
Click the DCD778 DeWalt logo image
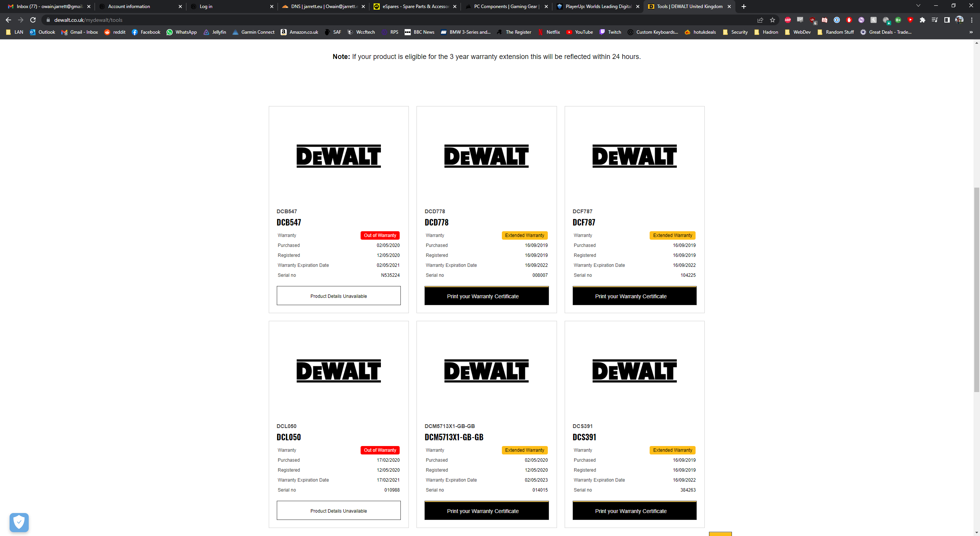pyautogui.click(x=487, y=156)
